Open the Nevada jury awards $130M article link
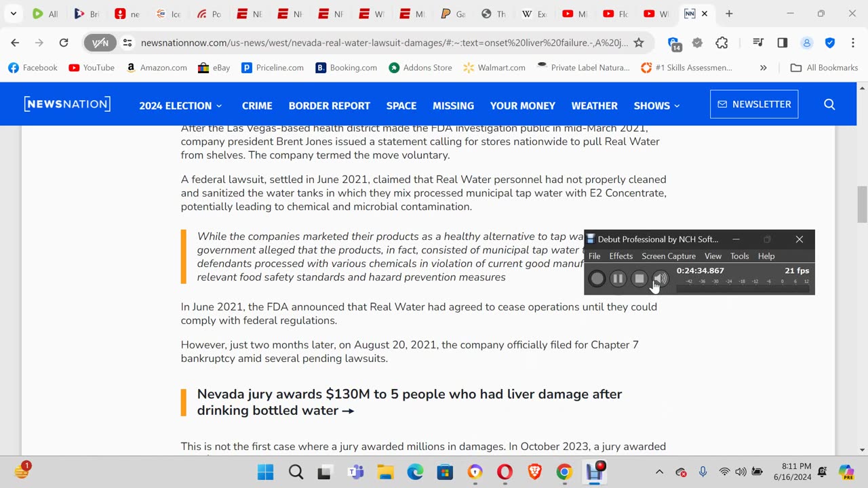The image size is (868, 488). 410,402
